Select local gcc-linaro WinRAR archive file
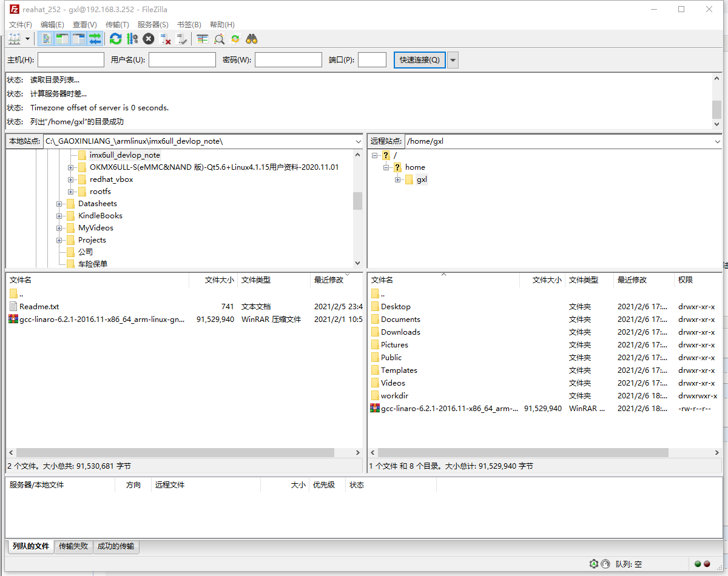Viewport: 728px width, 576px height. tap(102, 320)
